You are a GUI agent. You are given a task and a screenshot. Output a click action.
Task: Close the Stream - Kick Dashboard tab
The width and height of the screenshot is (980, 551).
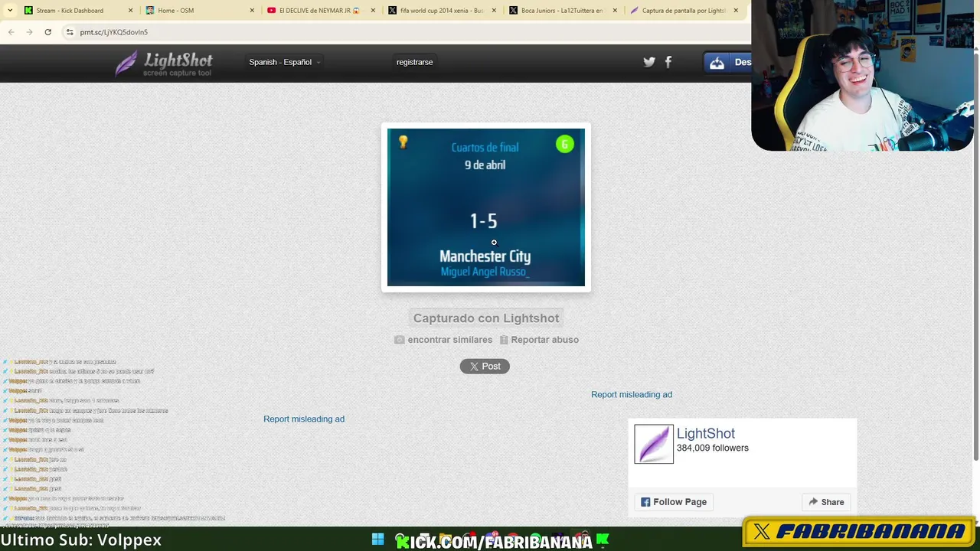[130, 11]
